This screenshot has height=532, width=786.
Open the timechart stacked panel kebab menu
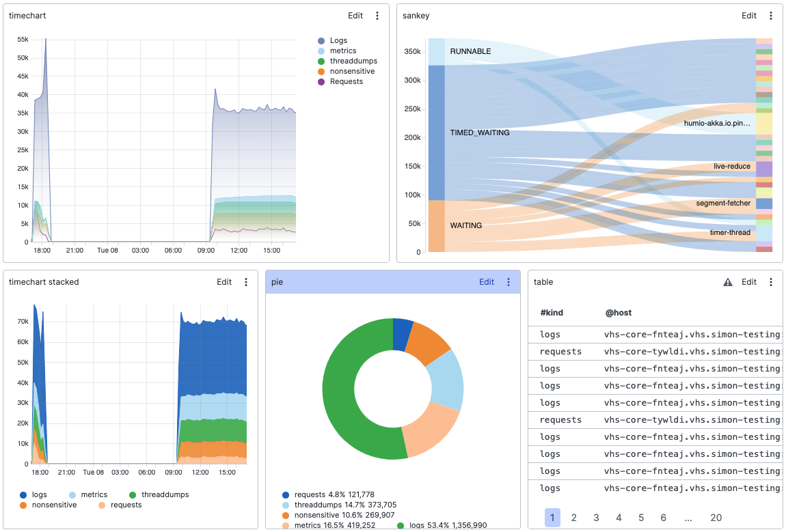(246, 281)
